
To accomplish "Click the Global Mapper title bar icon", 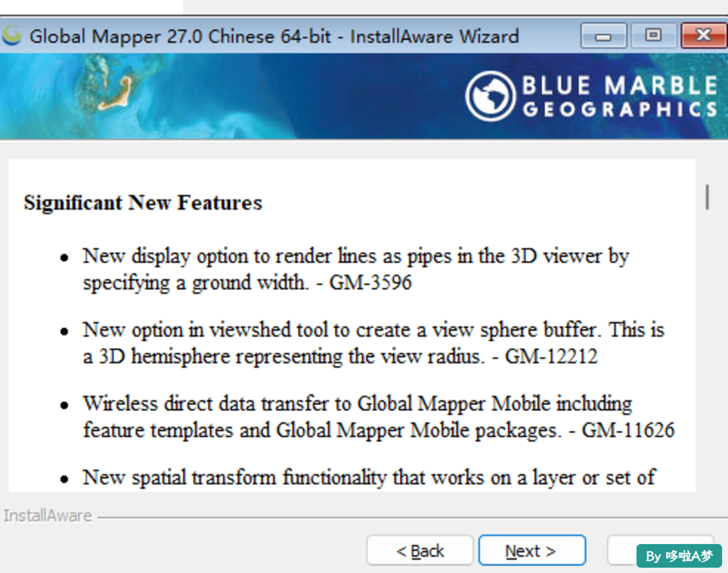I will (11, 36).
